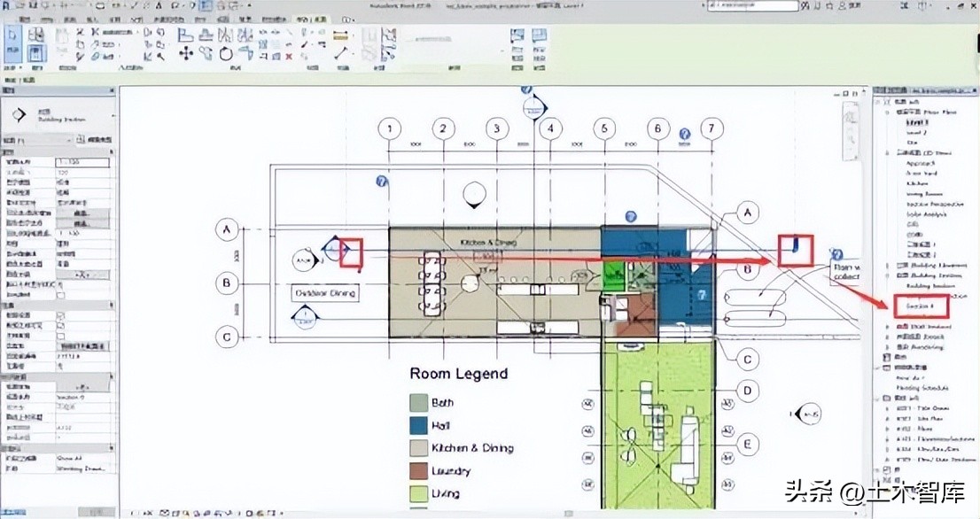The width and height of the screenshot is (980, 519).
Task: Click the Building Section type icon in Properties
Action: pyautogui.click(x=19, y=115)
